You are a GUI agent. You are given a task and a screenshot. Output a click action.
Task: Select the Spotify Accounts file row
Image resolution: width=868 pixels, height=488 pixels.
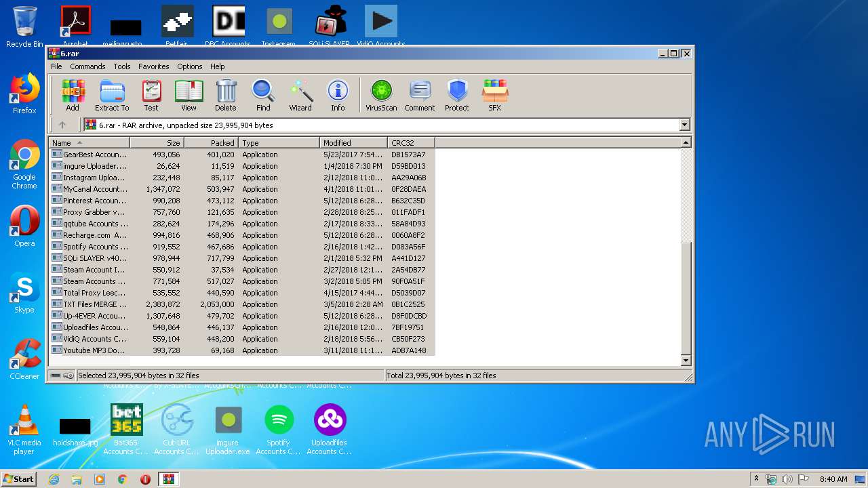242,247
